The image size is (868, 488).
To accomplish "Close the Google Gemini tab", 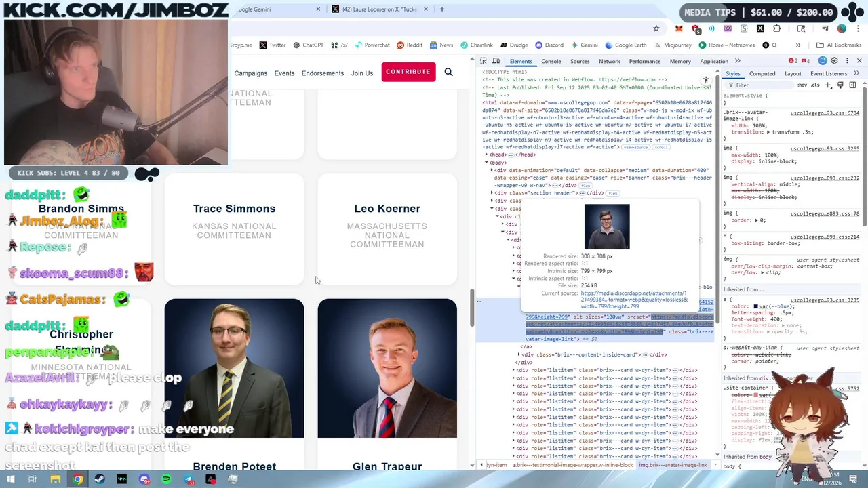I will [x=318, y=9].
